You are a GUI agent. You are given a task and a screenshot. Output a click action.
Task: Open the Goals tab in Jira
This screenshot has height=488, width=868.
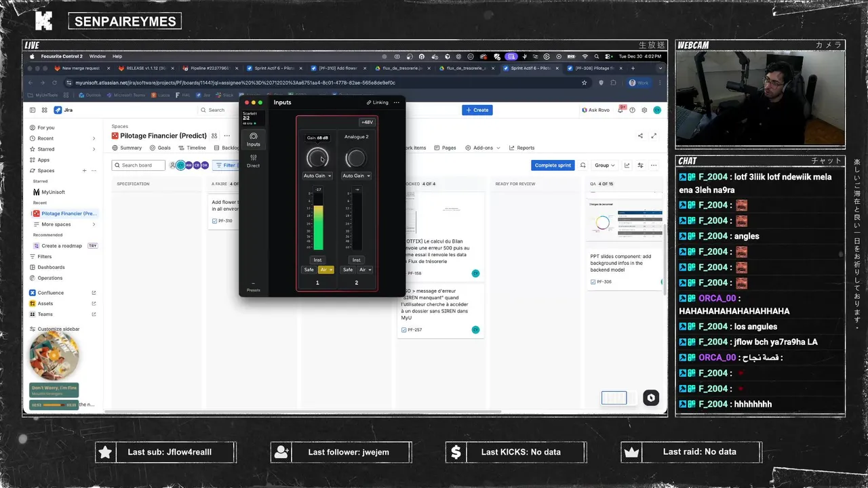(x=161, y=148)
